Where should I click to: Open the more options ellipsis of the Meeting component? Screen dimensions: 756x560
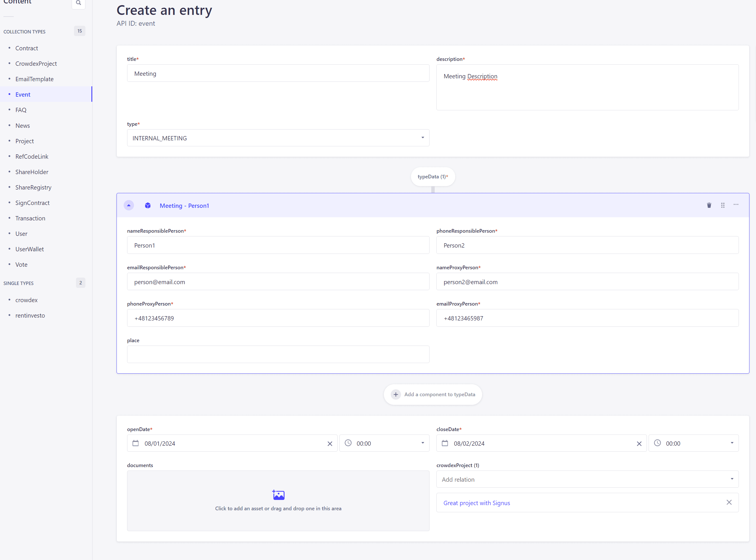[x=736, y=205]
